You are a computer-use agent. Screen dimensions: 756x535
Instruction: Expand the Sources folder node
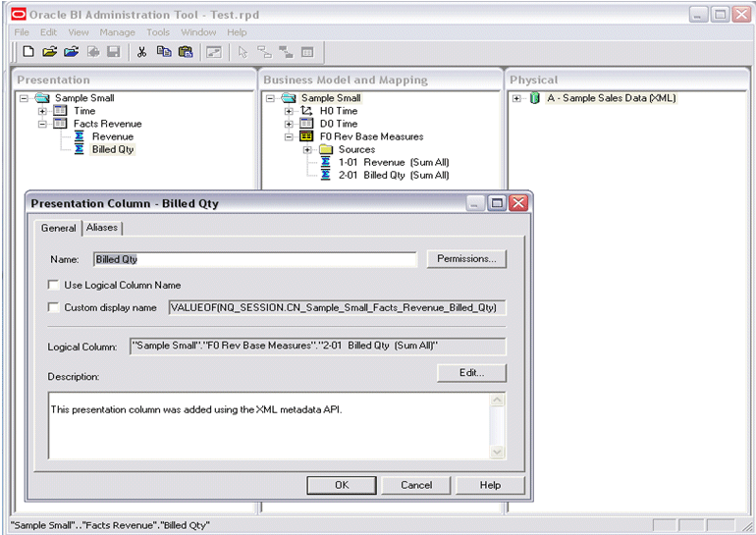[307, 150]
